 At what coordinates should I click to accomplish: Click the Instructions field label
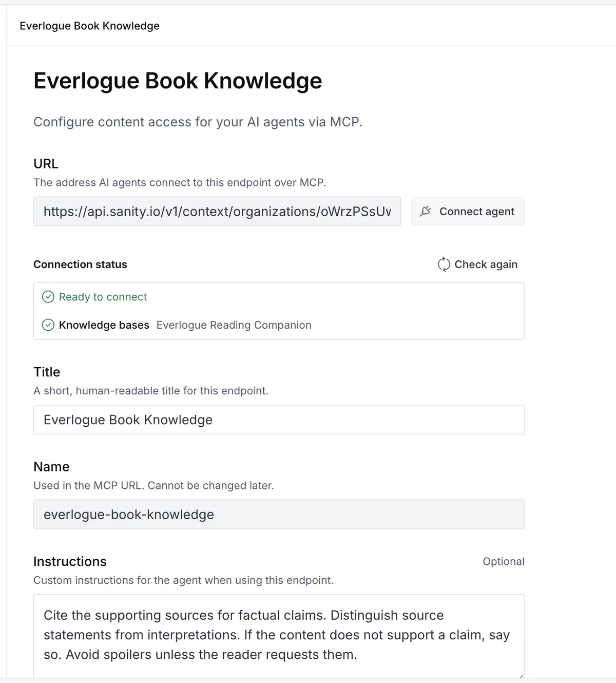[x=70, y=561]
